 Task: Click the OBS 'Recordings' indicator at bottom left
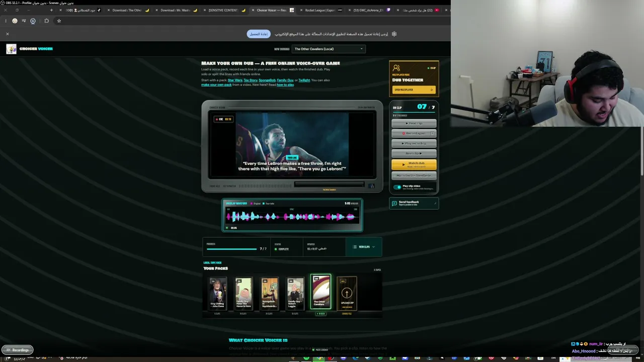coord(18,350)
